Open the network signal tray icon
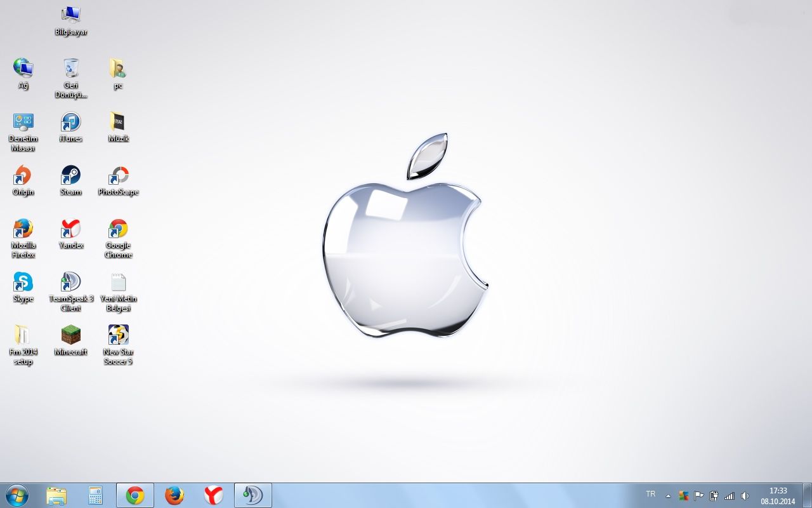Image resolution: width=812 pixels, height=508 pixels. (729, 496)
